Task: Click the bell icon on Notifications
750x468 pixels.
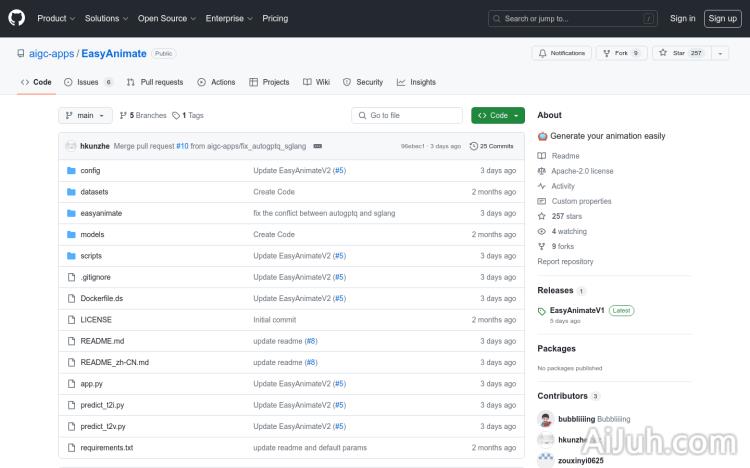Action: [542, 53]
